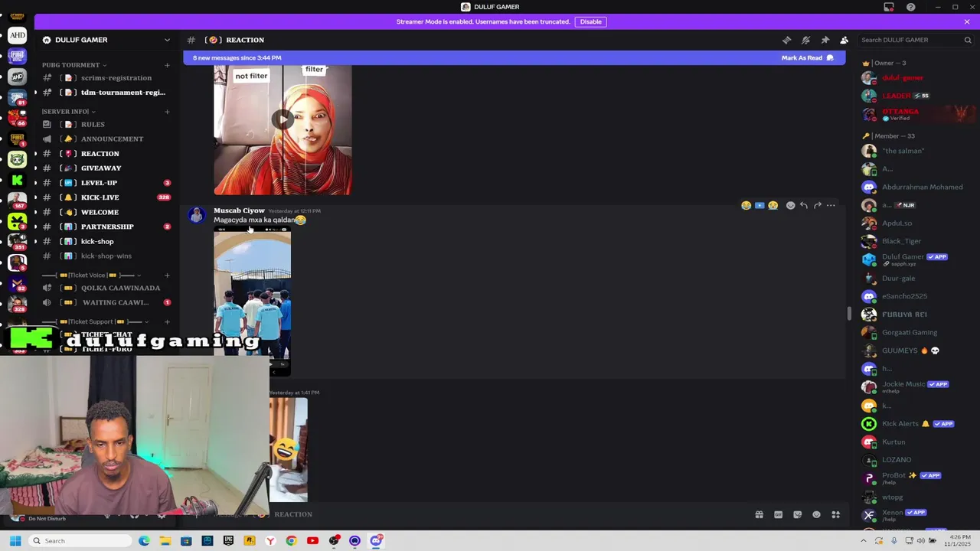
Task: Open tdm-tournament-regi channel
Action: [106, 93]
